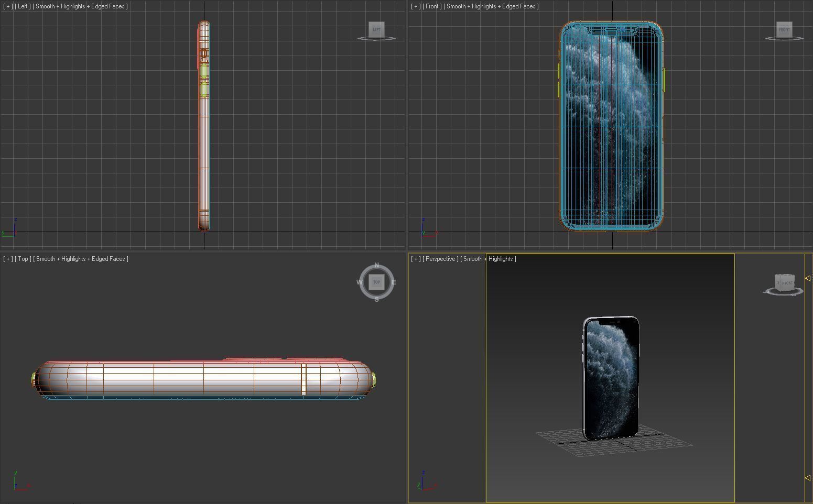Select the yellow power button on phone's right side in Front viewport
Screen dimensions: 813x504
664,80
